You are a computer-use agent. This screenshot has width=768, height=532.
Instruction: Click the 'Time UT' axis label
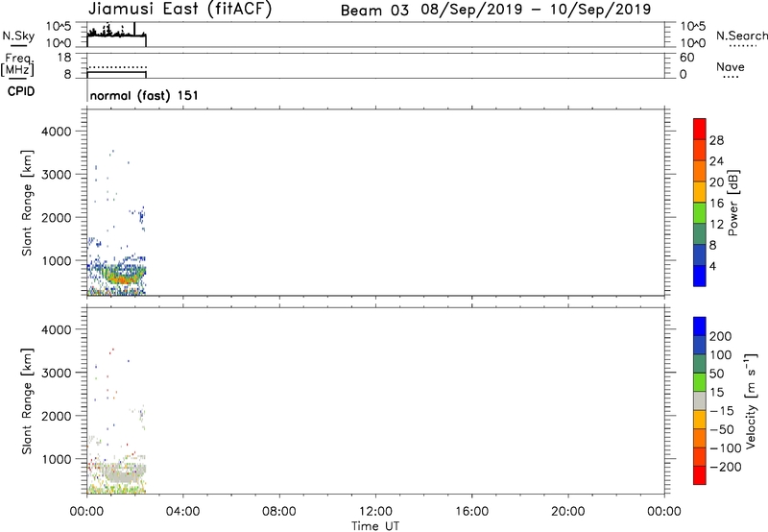(x=375, y=526)
